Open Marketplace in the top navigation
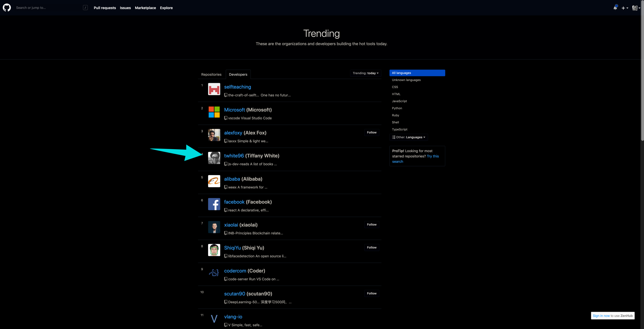This screenshot has height=329, width=644. point(145,8)
